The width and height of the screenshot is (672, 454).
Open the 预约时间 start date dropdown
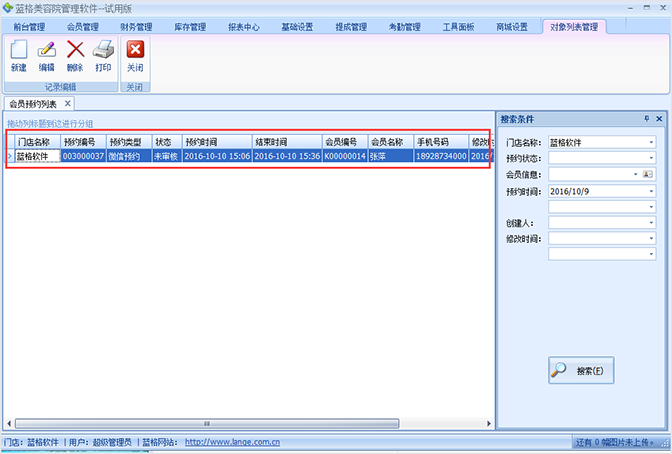[651, 191]
